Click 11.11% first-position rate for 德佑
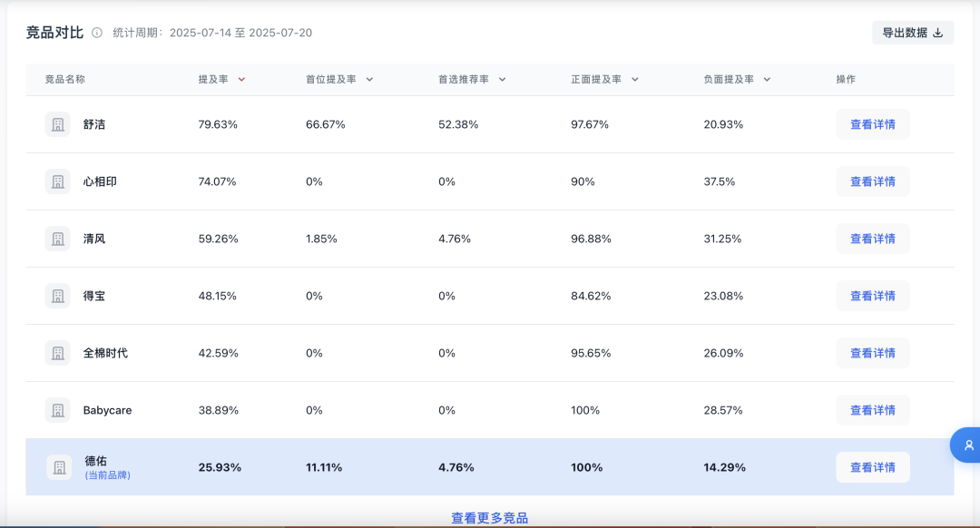Viewport: 980px width, 528px height. pyautogui.click(x=324, y=467)
